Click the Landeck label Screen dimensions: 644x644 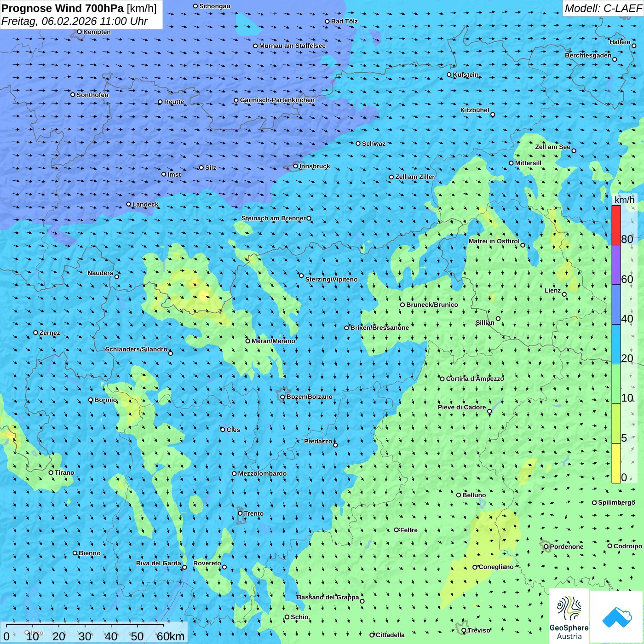145,204
